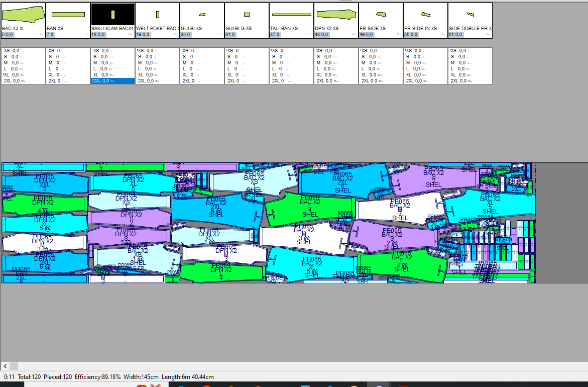Pick the FR SIDE IN XS piece icon

[x=425, y=14]
